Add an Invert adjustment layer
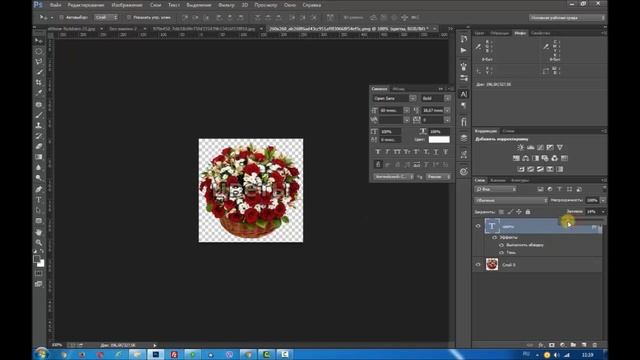This screenshot has width=640, height=360. 521,169
